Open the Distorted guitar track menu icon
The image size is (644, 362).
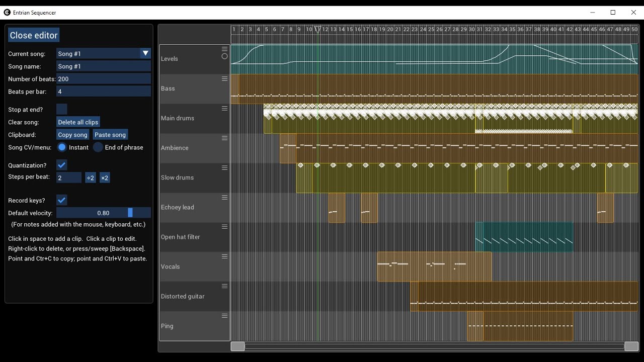click(224, 287)
